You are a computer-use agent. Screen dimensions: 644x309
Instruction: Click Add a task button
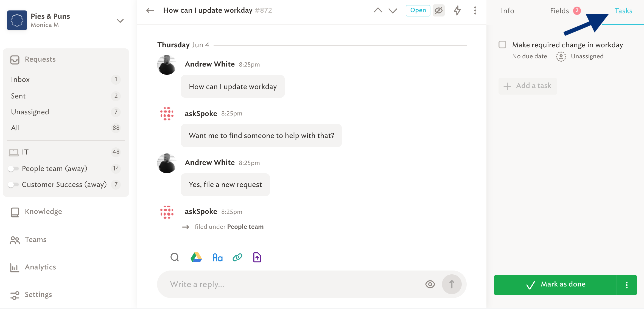pyautogui.click(x=528, y=86)
